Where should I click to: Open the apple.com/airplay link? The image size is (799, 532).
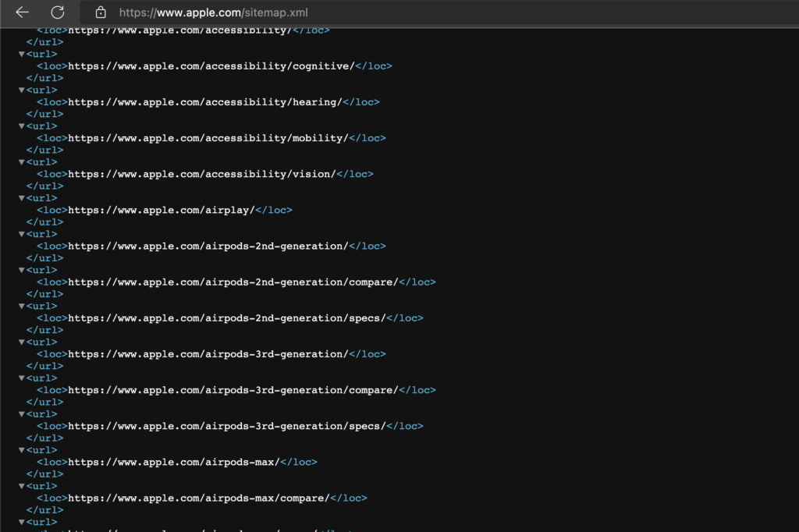tap(179, 210)
